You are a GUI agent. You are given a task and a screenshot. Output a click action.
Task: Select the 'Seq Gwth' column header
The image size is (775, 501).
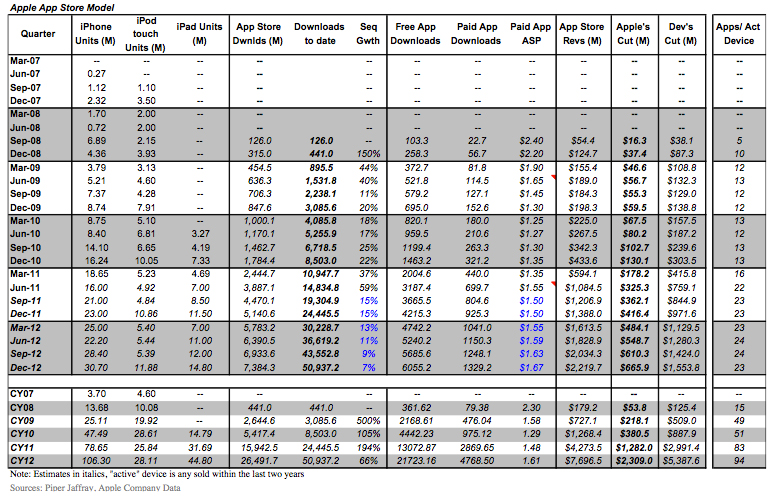(x=368, y=34)
